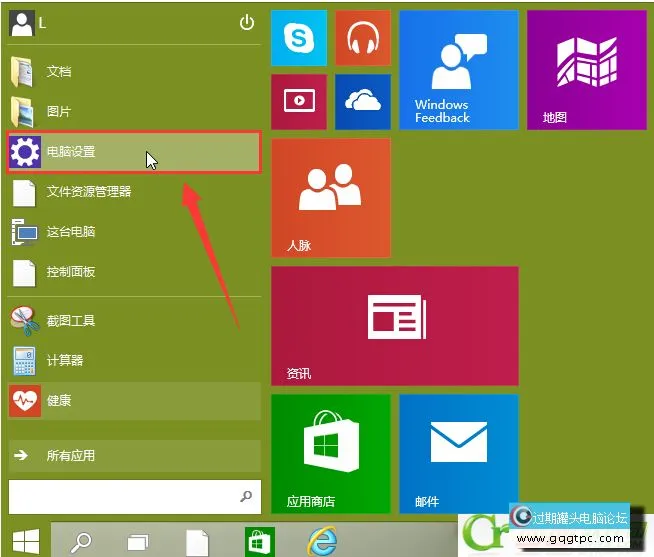Launch the 应用商店 Store tile

[x=330, y=452]
